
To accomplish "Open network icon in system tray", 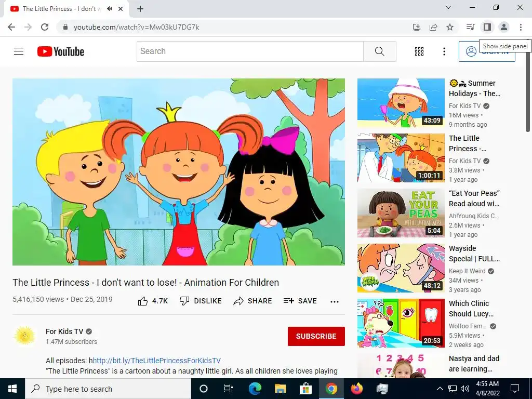I will coord(453,389).
